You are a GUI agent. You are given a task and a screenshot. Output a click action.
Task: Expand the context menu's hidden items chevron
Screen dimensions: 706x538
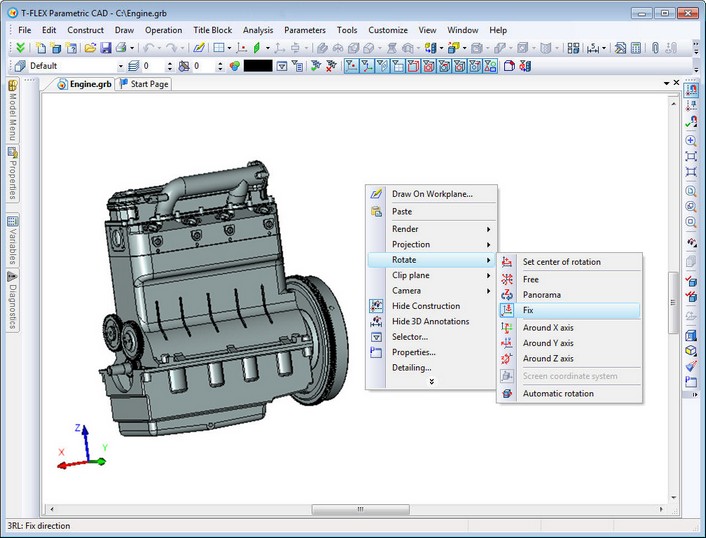pos(431,382)
